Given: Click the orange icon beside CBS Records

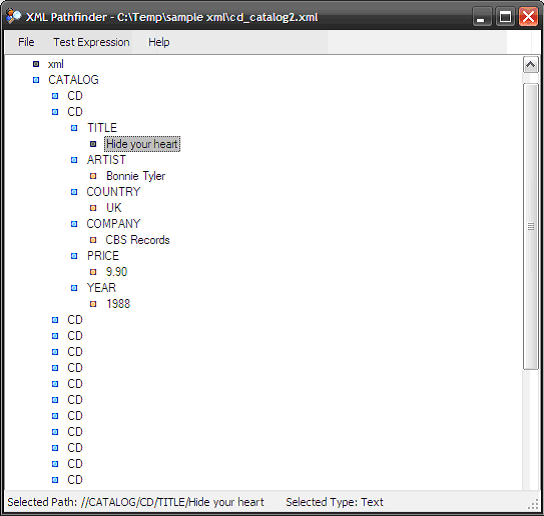Looking at the screenshot, I should [93, 240].
